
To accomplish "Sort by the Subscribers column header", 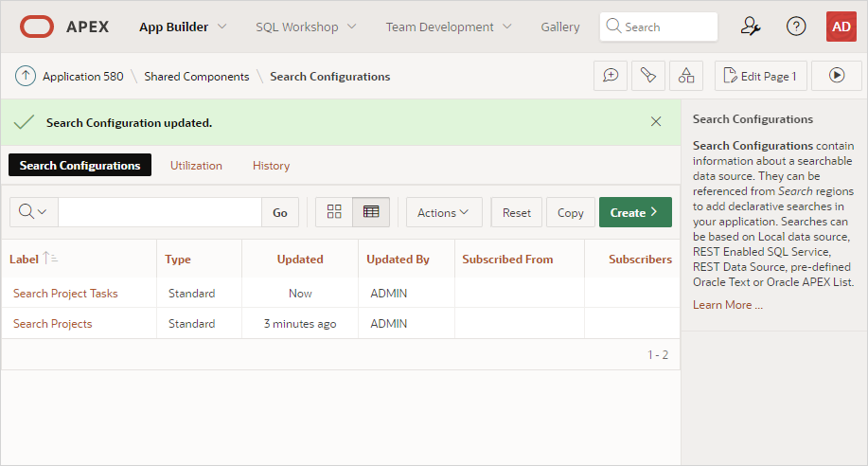I will 640,259.
